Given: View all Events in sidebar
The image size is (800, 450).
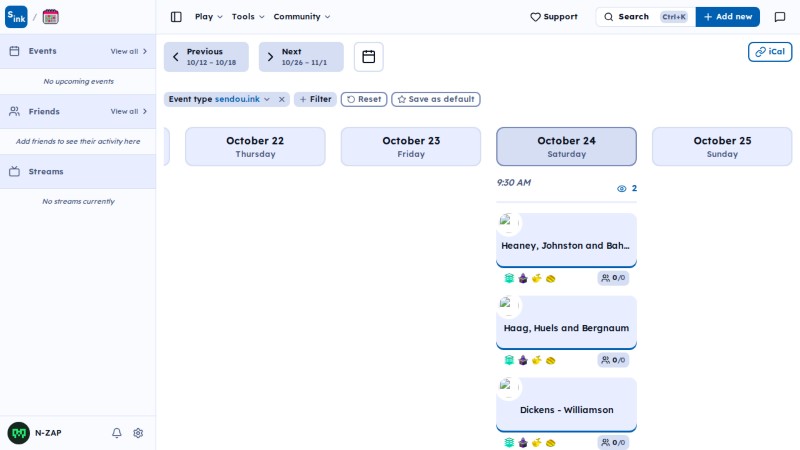Looking at the screenshot, I should [x=129, y=52].
